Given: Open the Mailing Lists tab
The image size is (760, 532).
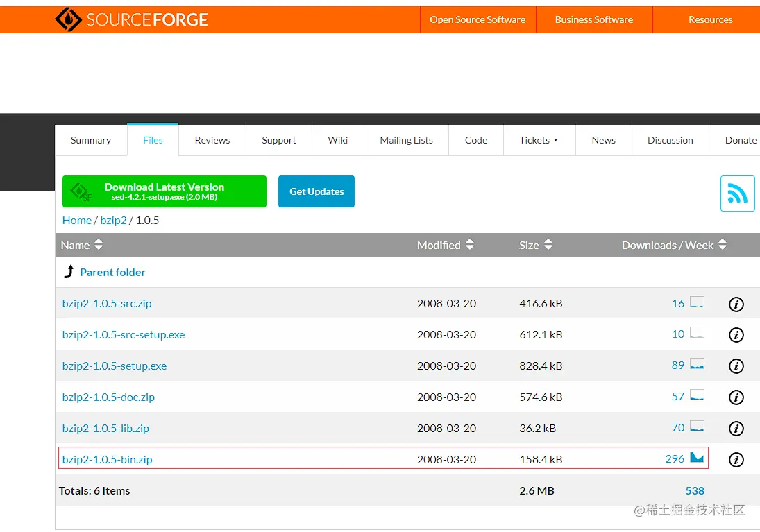Looking at the screenshot, I should point(406,140).
